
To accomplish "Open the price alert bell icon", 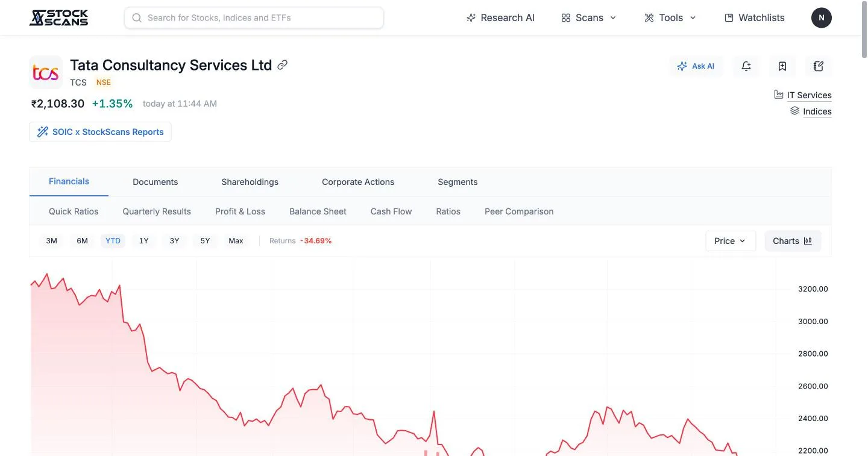I will pyautogui.click(x=746, y=66).
